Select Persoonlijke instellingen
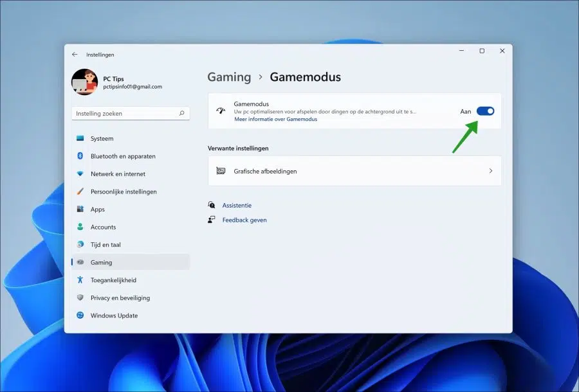This screenshot has height=392, width=579. pyautogui.click(x=131, y=192)
